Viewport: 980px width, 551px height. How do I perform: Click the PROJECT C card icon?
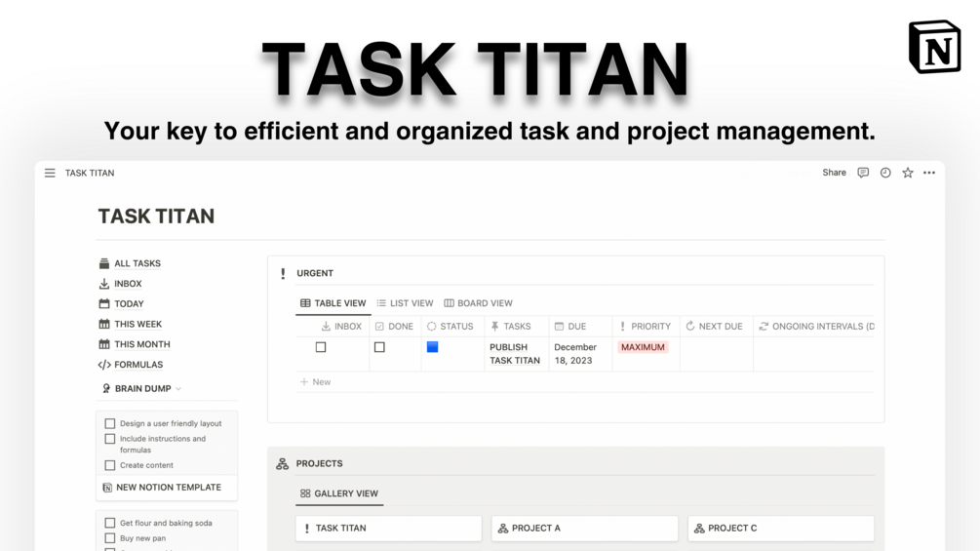(x=699, y=529)
